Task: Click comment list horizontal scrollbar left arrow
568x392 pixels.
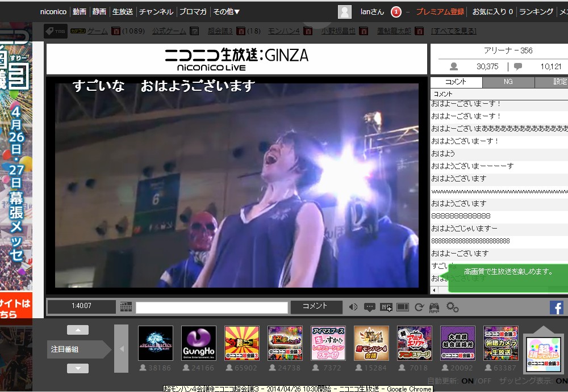Action: click(434, 290)
